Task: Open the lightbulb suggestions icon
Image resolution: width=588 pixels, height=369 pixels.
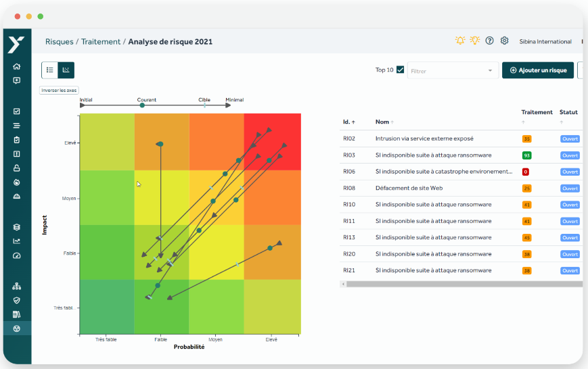Action: pos(475,41)
